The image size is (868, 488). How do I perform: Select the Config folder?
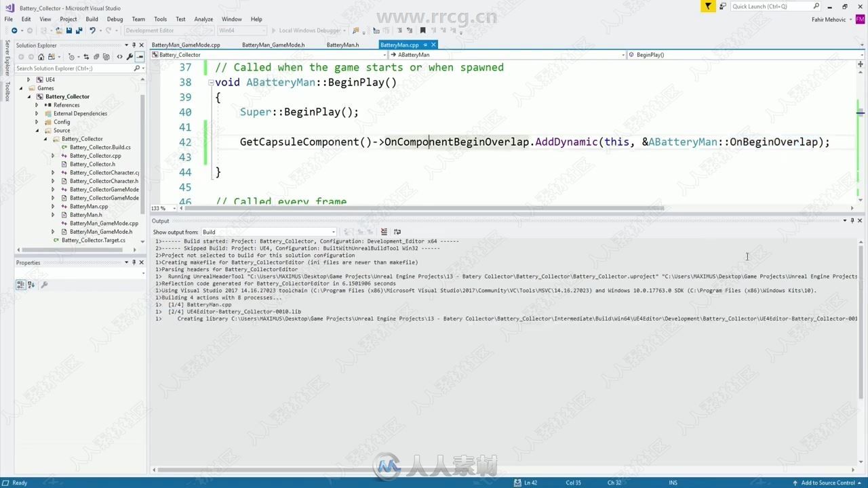tap(62, 122)
